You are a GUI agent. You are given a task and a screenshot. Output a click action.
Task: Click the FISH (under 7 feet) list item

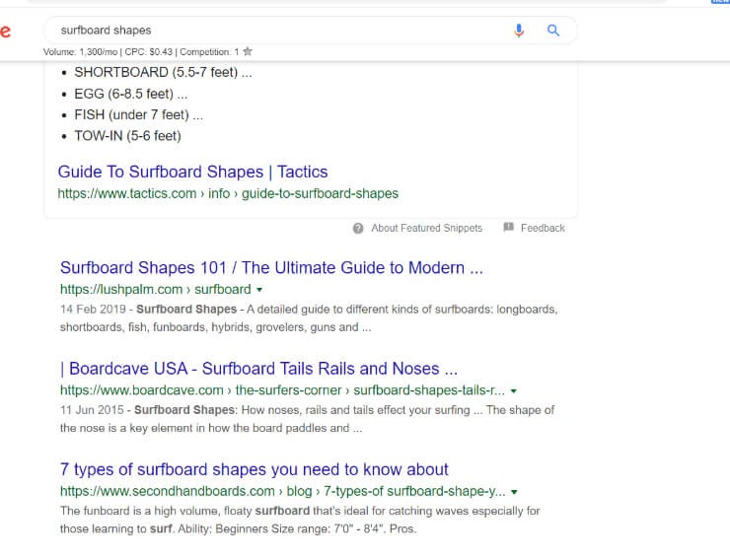tap(139, 115)
